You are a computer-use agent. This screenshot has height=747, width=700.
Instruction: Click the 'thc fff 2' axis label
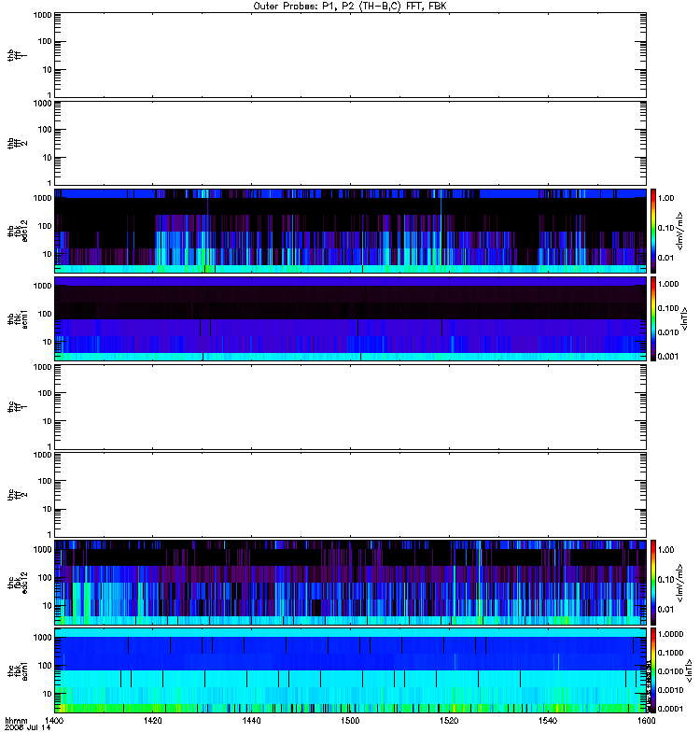click(17, 495)
